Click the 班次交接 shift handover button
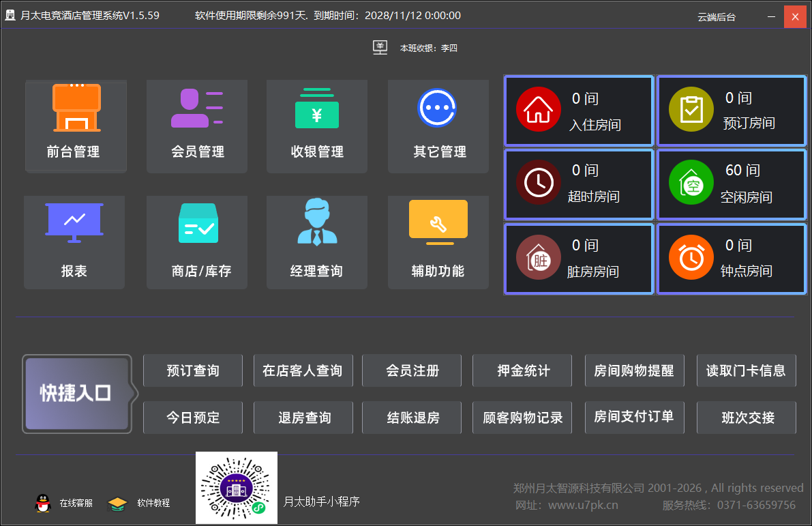This screenshot has width=812, height=526. click(x=747, y=417)
